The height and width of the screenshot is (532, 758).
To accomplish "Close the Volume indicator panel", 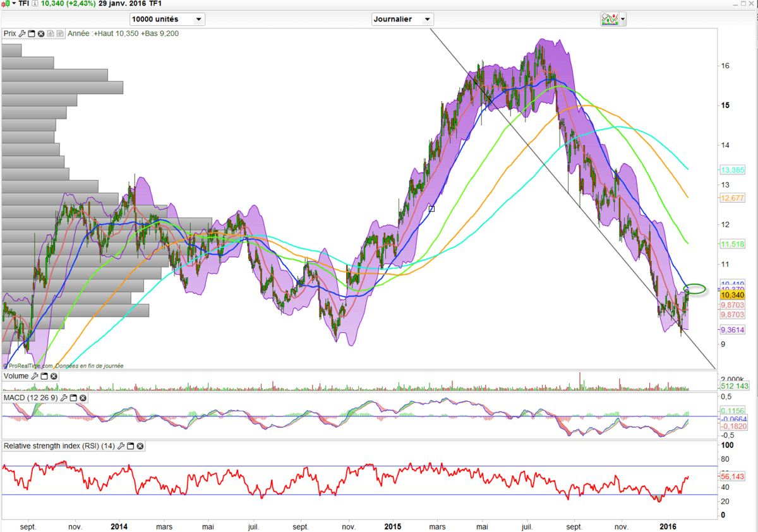I will click(54, 377).
